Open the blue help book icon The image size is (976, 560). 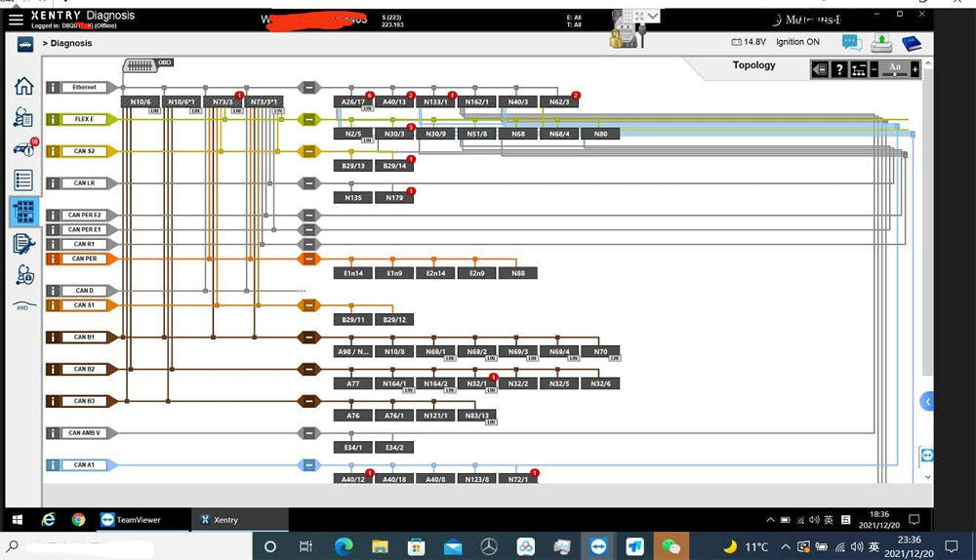pyautogui.click(x=911, y=43)
